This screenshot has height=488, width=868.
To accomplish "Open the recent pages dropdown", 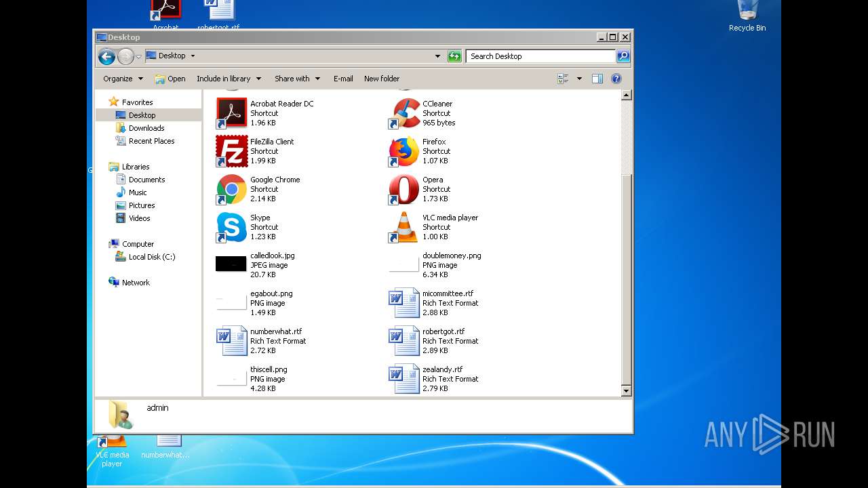I will 138,56.
